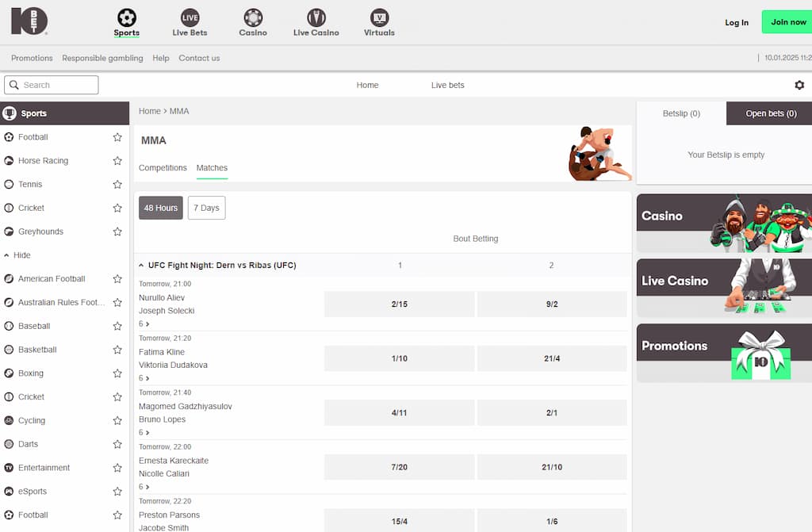The height and width of the screenshot is (532, 812).
Task: Filter matches to 7 Days
Action: pos(207,208)
